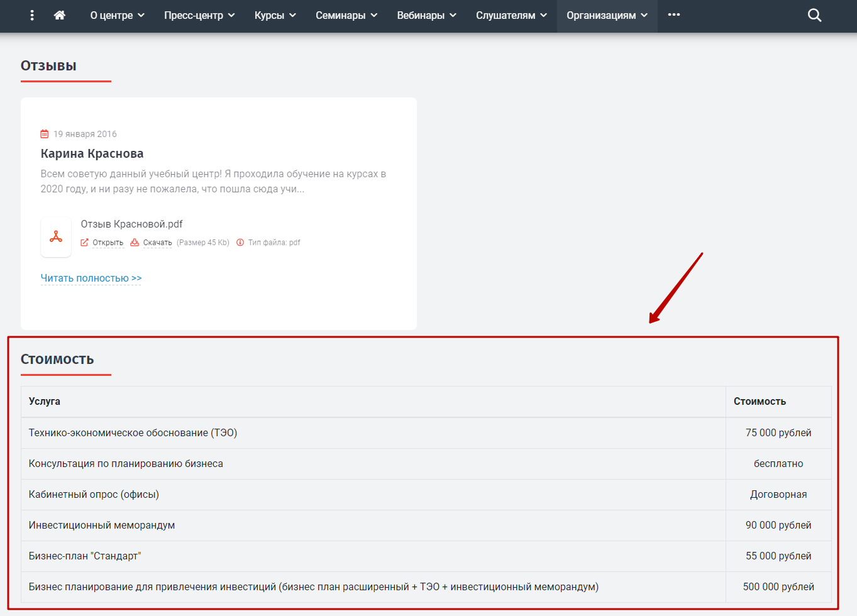This screenshot has height=616, width=857.
Task: Follow the Читать полностью >> link
Action: point(91,278)
